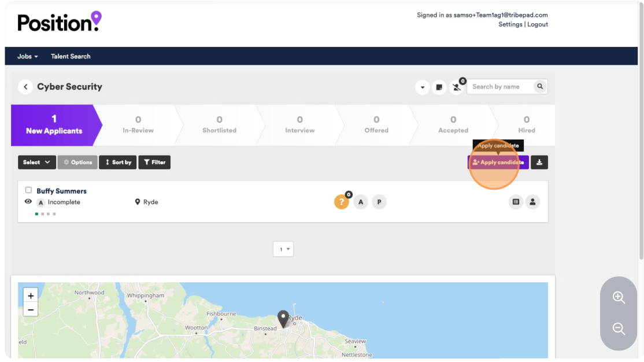Image resolution: width=644 pixels, height=362 pixels.
Task: Open the page number dropdown
Action: pos(283,249)
